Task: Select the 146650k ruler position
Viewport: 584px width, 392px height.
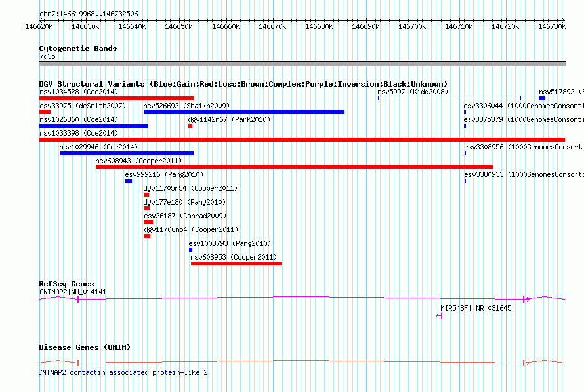Action: coord(178,26)
